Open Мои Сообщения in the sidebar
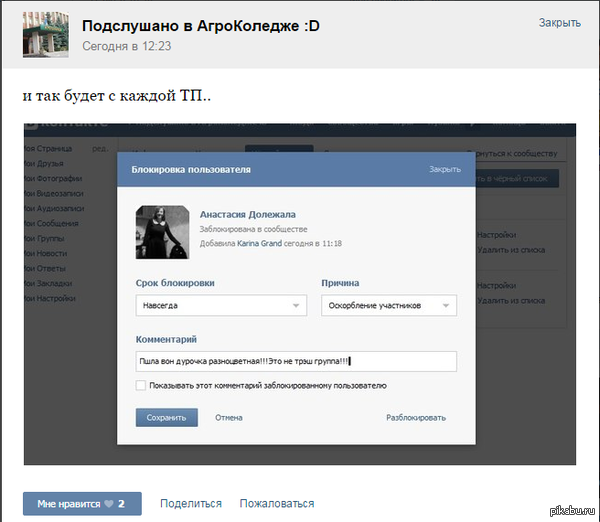600x522 pixels. [x=51, y=223]
